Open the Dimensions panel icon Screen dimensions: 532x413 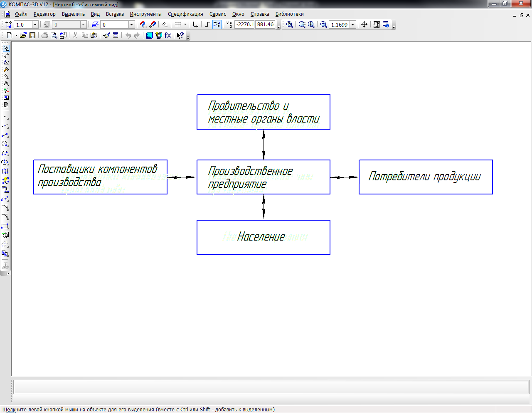pos(6,55)
